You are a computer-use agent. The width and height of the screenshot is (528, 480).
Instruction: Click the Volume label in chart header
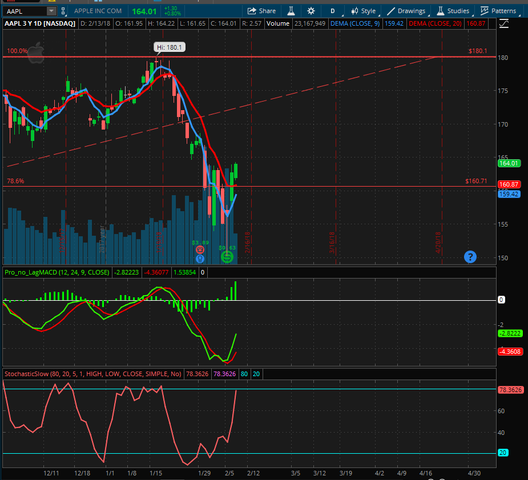278,24
